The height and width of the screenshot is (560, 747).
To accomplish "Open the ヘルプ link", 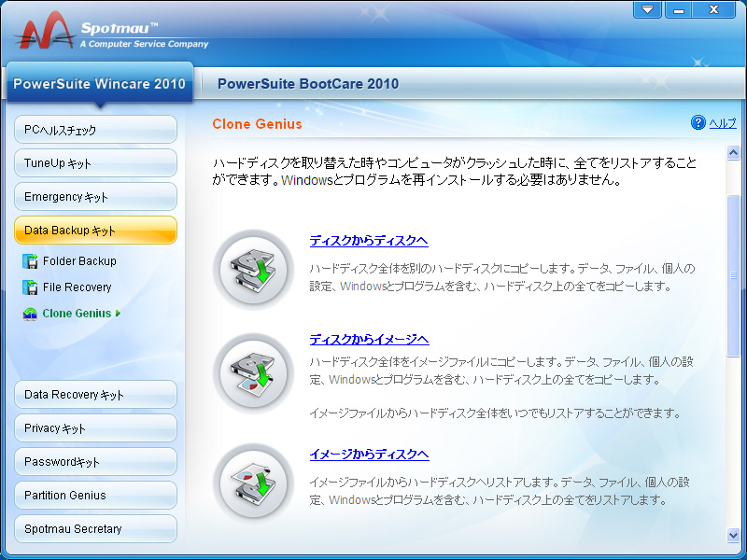I will coord(722,123).
